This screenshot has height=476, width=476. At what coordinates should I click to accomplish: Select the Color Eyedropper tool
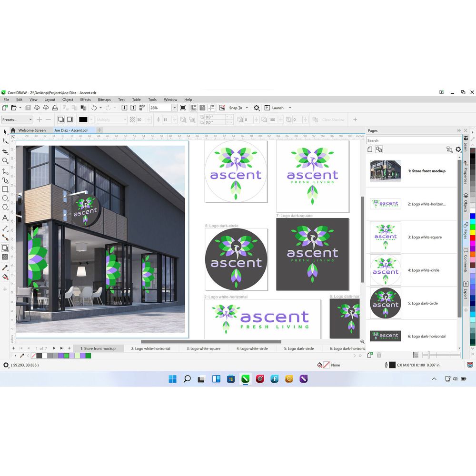click(x=5, y=268)
